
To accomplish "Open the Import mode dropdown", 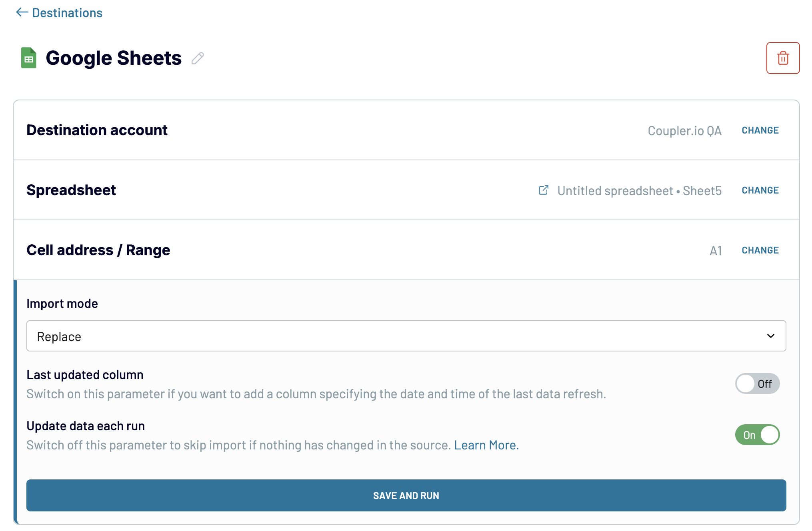I will click(406, 336).
